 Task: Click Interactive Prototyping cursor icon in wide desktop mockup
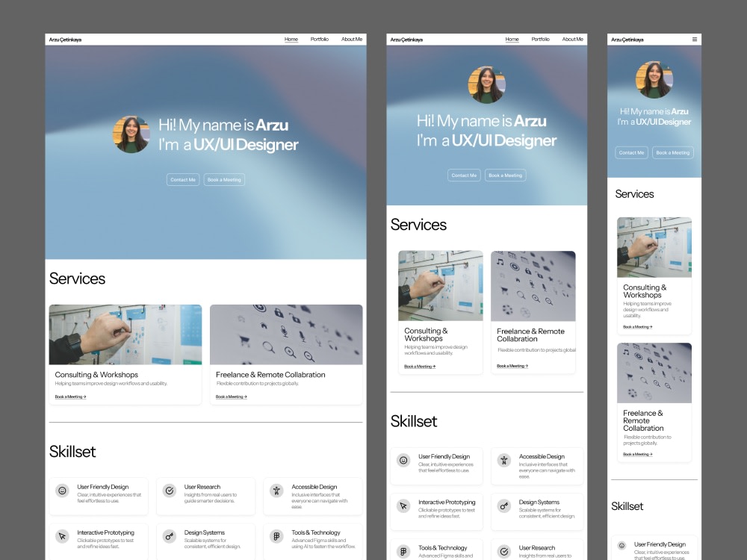(x=62, y=536)
